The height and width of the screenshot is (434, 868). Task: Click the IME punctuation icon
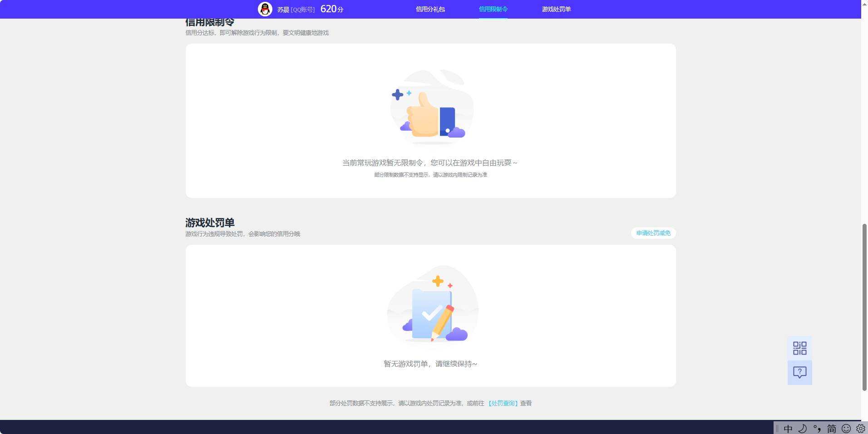click(x=817, y=428)
